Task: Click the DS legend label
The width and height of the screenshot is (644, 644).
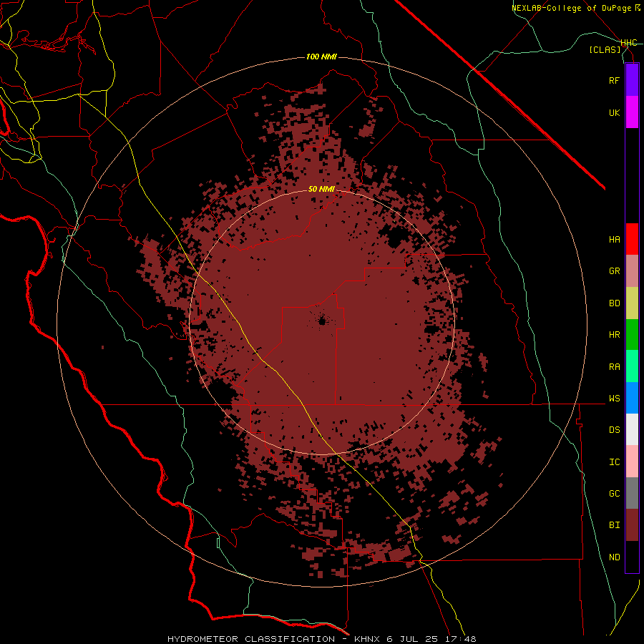Action: pos(614,429)
